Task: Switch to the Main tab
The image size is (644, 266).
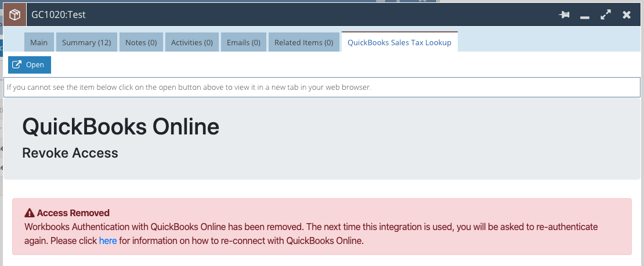Action: click(x=39, y=42)
